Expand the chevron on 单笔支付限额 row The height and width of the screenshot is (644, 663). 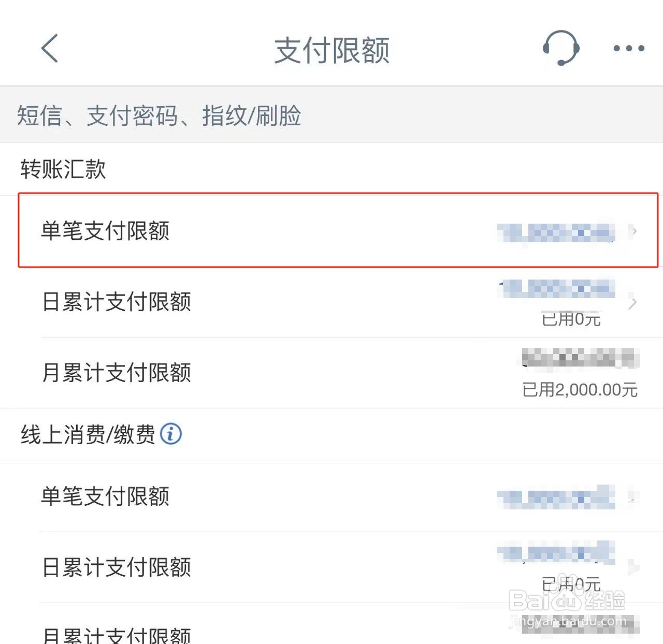coord(635,231)
